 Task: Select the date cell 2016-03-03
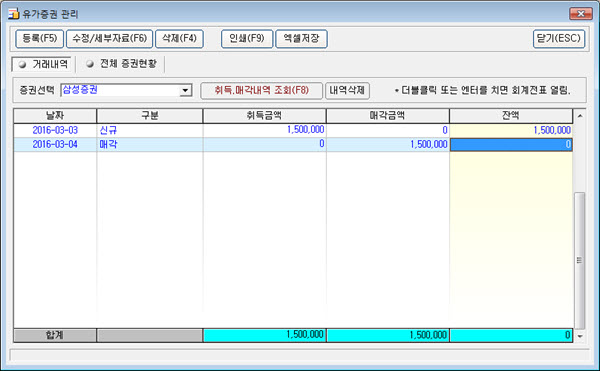tap(55, 130)
